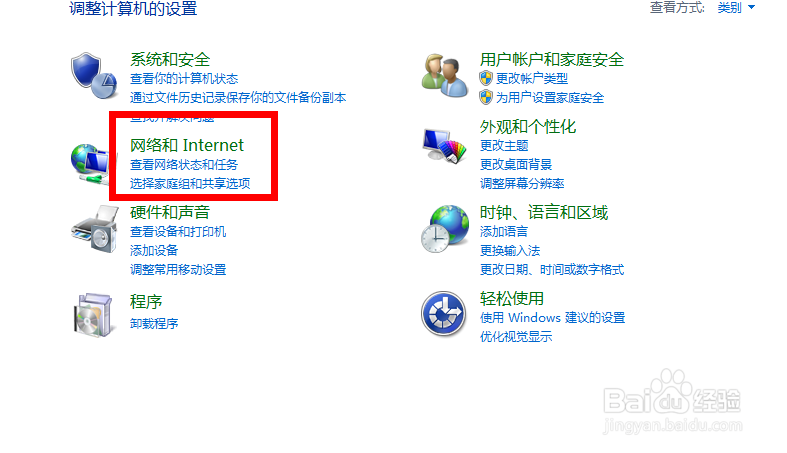The height and width of the screenshot is (453, 787).
Task: Open the 类别 view-by dropdown
Action: click(736, 8)
